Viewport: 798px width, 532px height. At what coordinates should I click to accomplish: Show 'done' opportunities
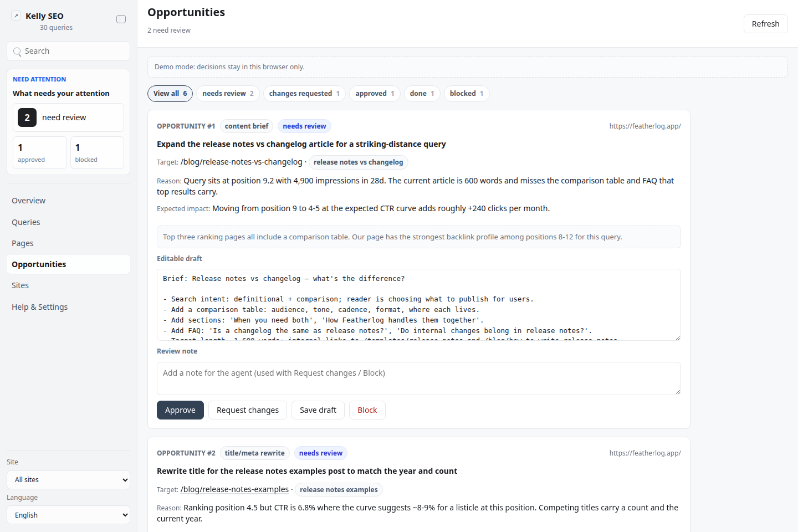(422, 94)
